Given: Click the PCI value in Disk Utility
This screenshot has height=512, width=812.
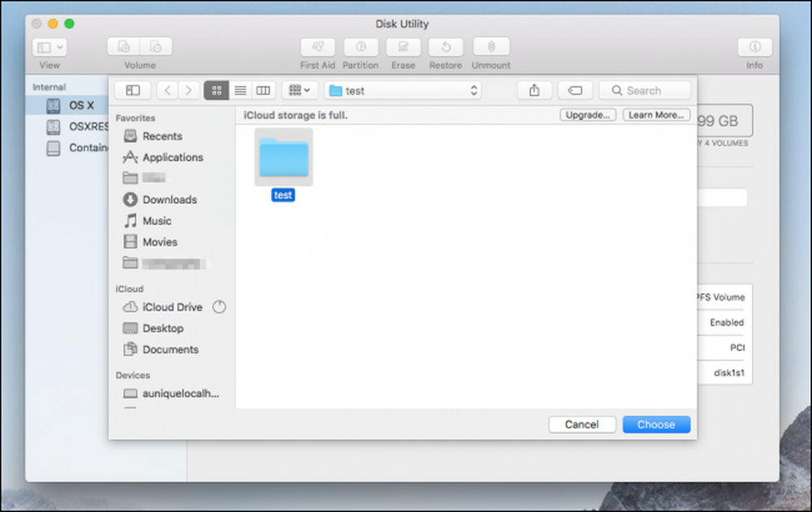Looking at the screenshot, I should point(737,348).
